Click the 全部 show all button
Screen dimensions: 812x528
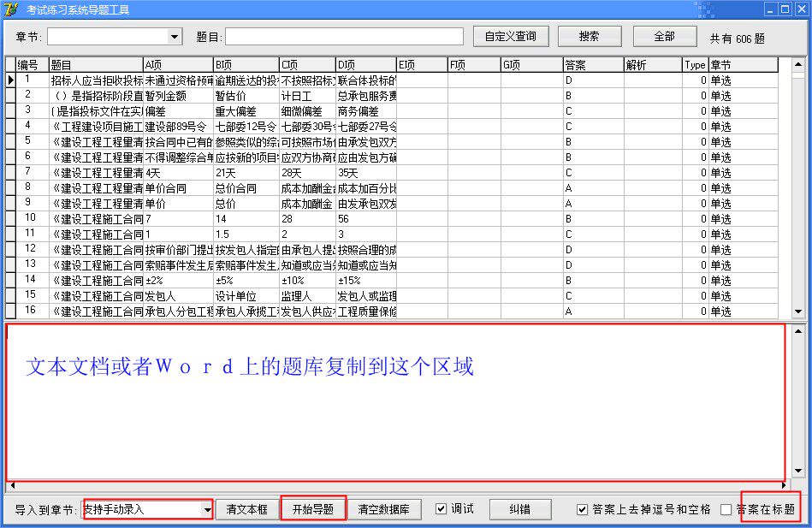(664, 36)
